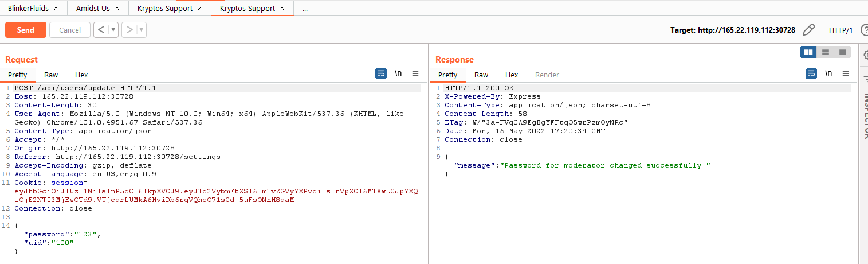This screenshot has height=264, width=868.
Task: Switch to combined tabbed layout view
Action: 842,52
